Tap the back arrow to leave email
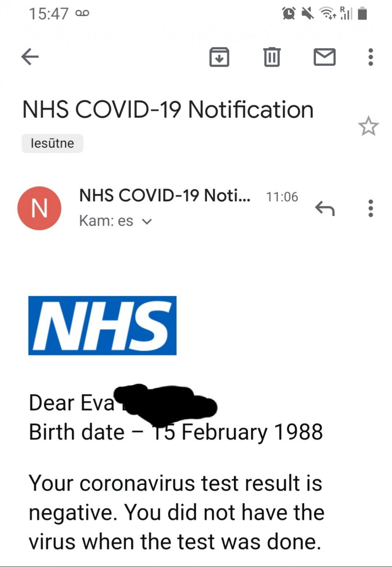Screen dimensions: 392x567 click(30, 57)
